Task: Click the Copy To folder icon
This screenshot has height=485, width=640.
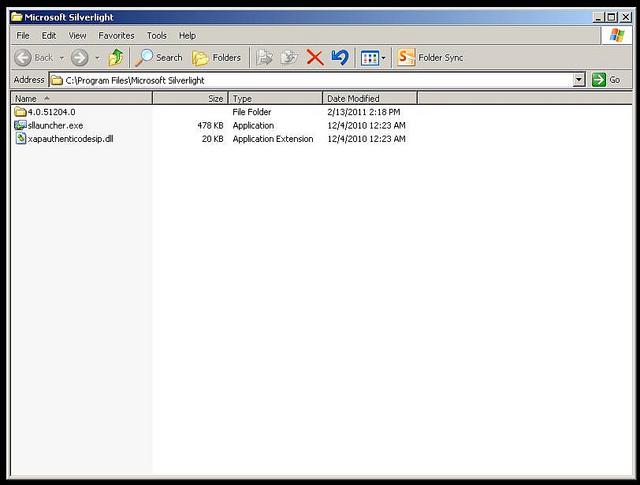Action: click(x=290, y=58)
